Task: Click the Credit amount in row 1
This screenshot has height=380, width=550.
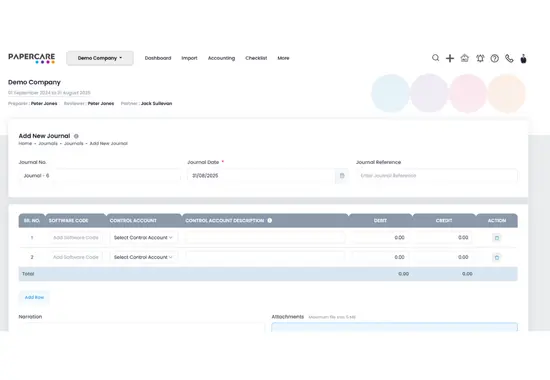Action: point(444,238)
